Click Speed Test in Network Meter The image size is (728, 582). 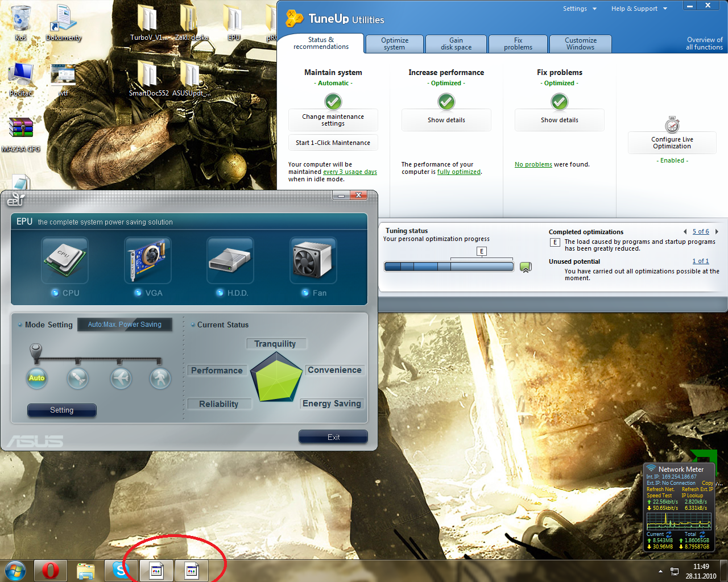(659, 496)
